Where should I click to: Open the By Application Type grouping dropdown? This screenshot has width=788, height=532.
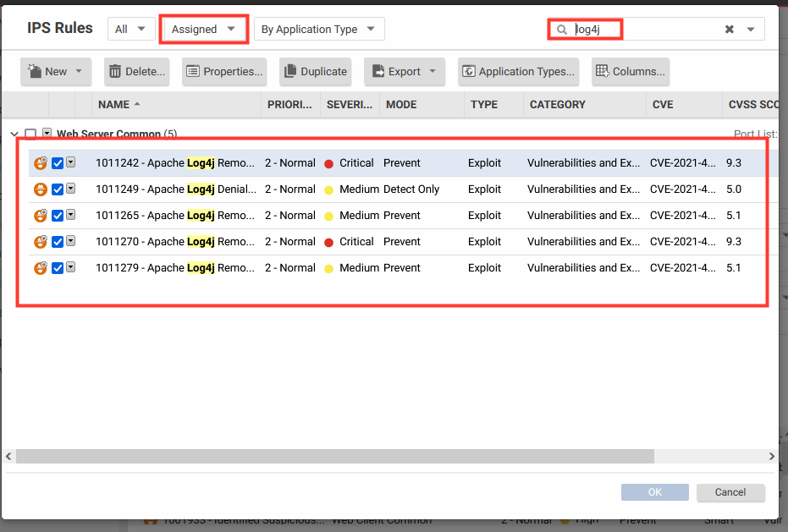pyautogui.click(x=318, y=29)
